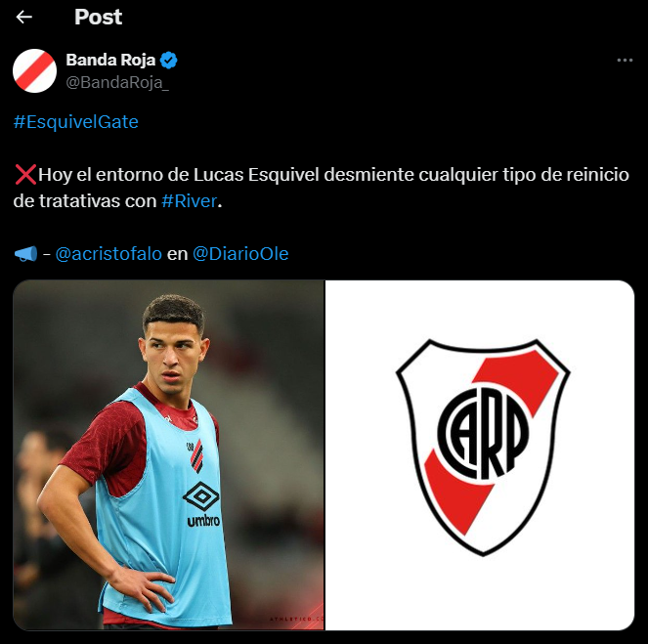The width and height of the screenshot is (648, 644).
Task: Click the CARP monogram in the crest
Action: coord(483,432)
